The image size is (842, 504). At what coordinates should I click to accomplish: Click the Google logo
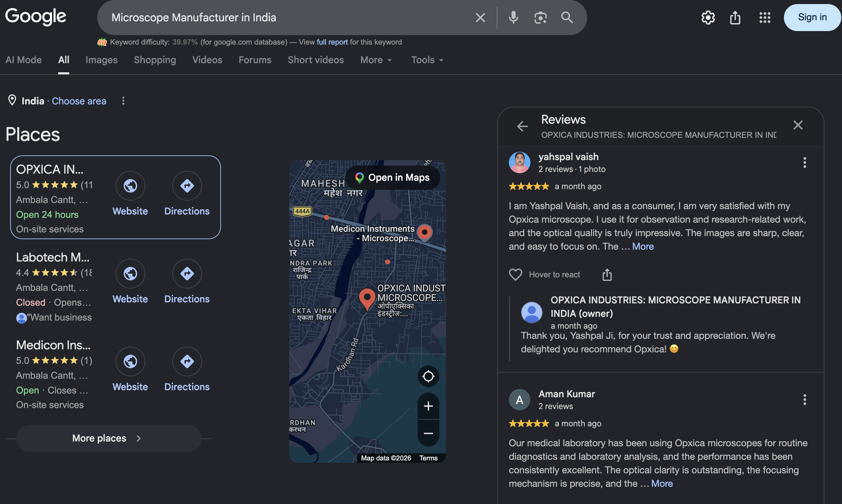tap(36, 16)
